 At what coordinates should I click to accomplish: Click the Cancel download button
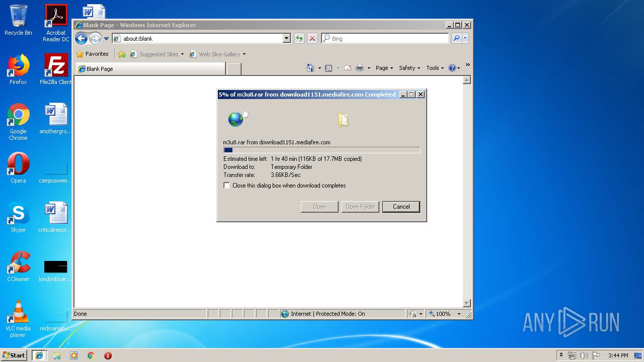(x=401, y=207)
